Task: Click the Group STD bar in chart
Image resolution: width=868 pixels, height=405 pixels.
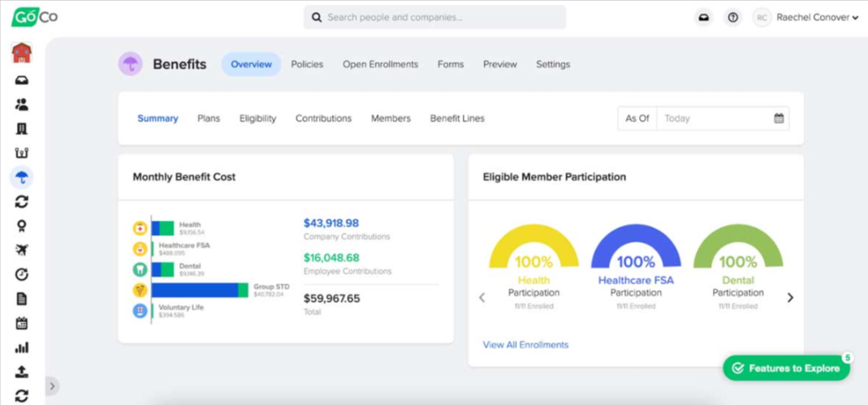Action: 200,291
